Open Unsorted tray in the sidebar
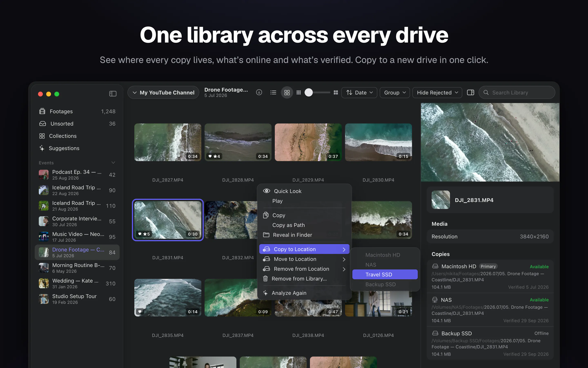 coord(77,124)
